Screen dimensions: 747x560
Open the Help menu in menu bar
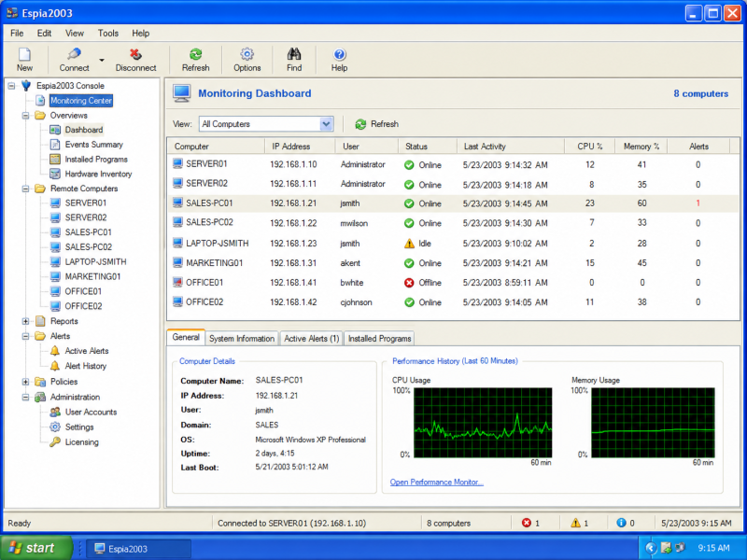click(141, 33)
